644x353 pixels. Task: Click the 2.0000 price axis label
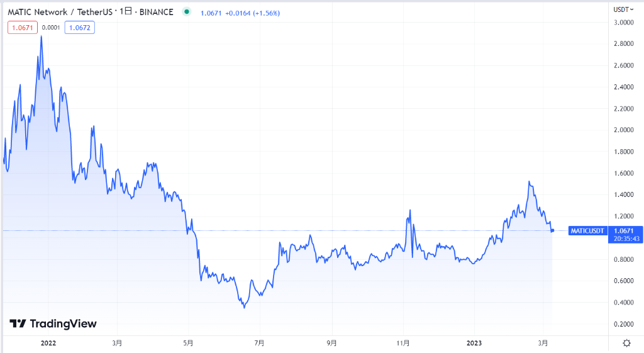pos(623,130)
